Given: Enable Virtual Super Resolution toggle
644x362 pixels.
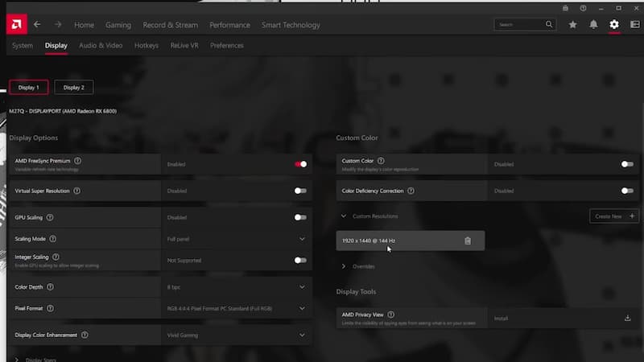Looking at the screenshot, I should [300, 191].
